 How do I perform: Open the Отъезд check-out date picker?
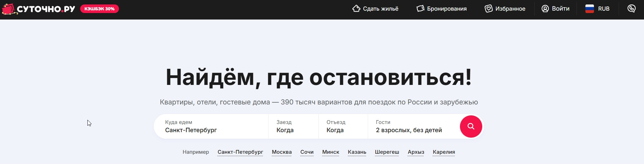click(x=343, y=126)
